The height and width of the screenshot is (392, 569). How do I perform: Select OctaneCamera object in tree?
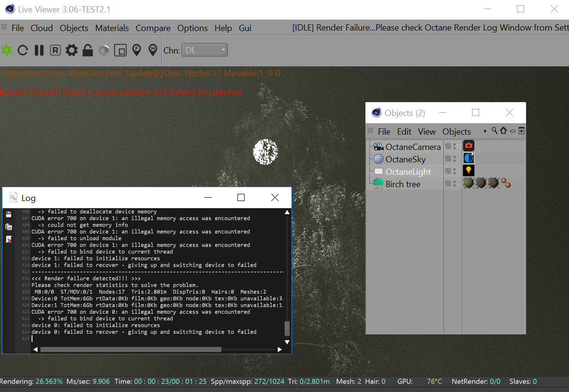coord(413,147)
